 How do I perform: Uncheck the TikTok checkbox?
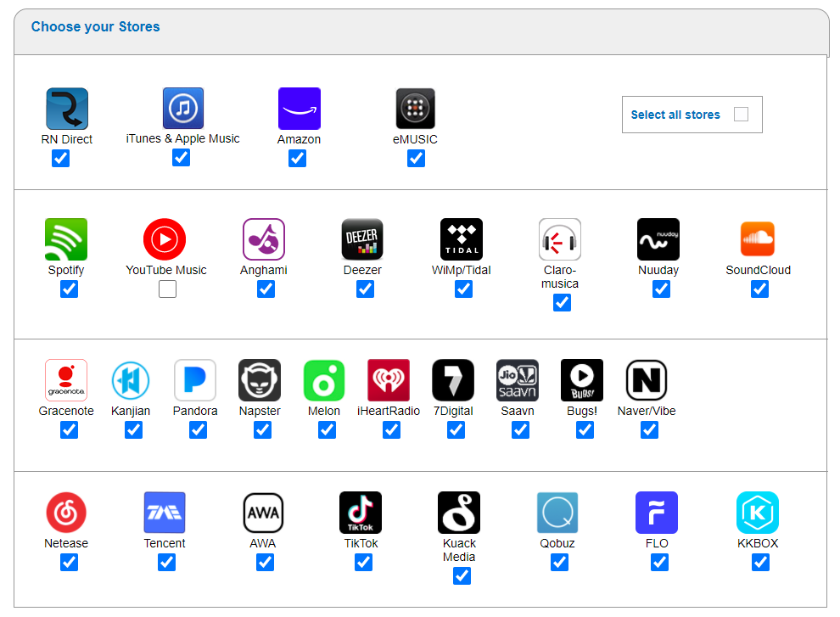click(x=364, y=563)
